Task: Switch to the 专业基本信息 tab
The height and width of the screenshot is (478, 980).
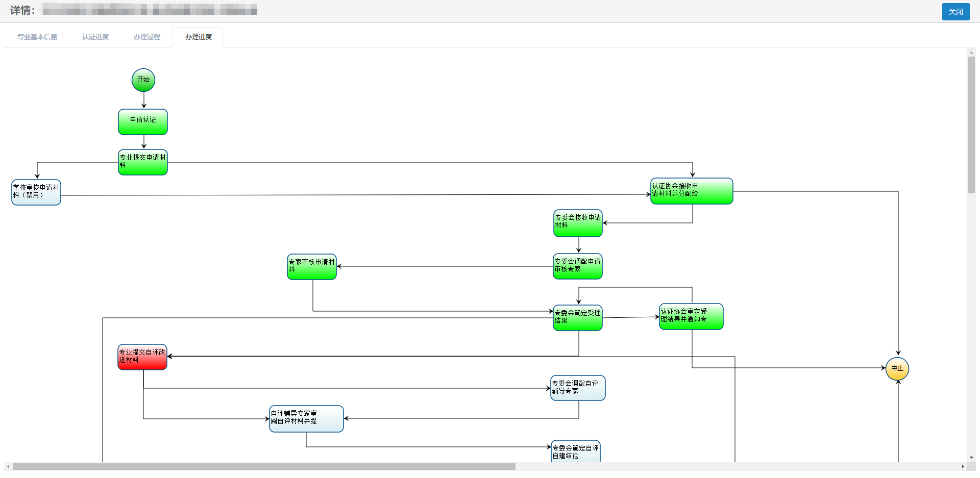Action: pos(37,37)
